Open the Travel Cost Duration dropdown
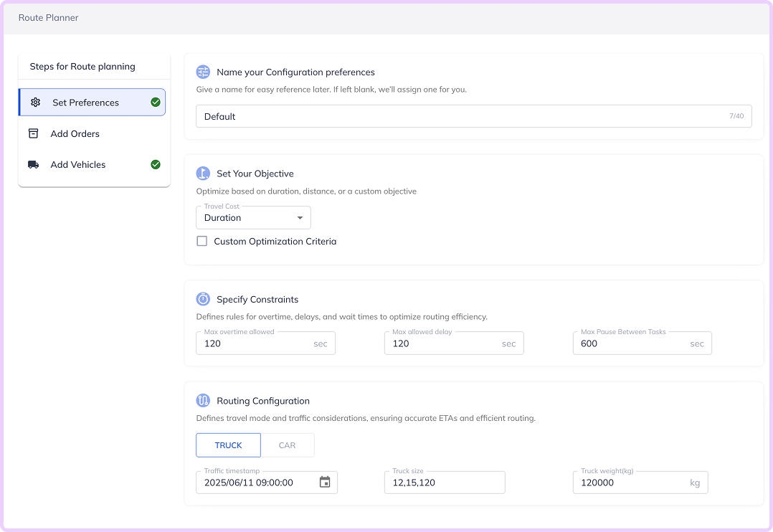 tap(253, 218)
